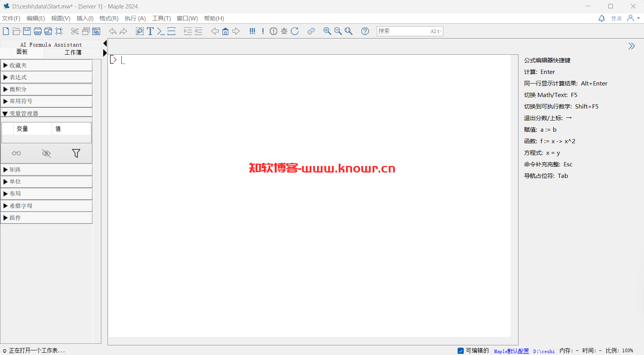The width and height of the screenshot is (644, 355).
Task: Save the worksheet with floppy icon
Action: 27,31
